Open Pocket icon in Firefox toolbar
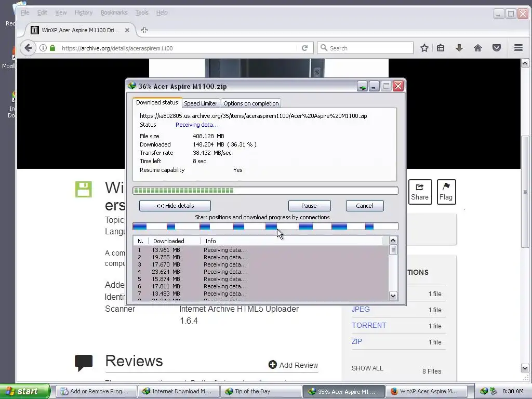Screen dimensions: 532x399 496,48
